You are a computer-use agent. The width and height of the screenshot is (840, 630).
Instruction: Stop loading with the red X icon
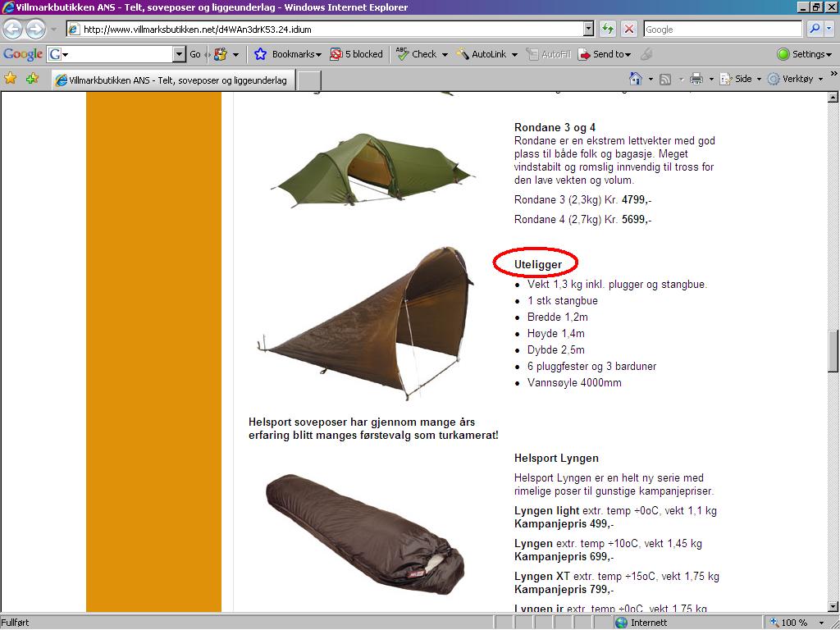pos(629,29)
